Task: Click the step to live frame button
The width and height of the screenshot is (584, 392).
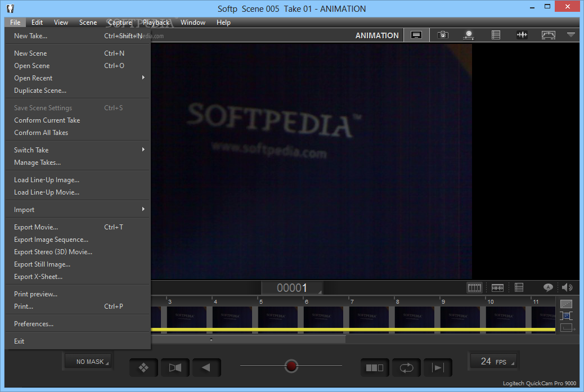Action: tap(438, 368)
